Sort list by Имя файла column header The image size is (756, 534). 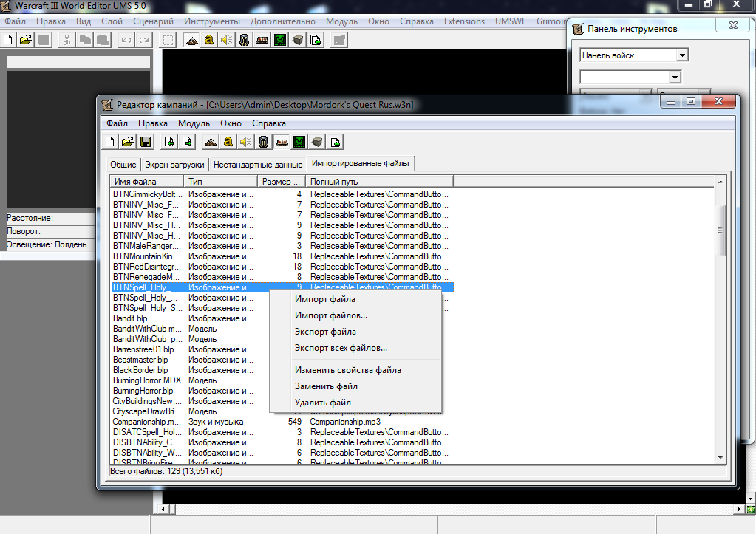pyautogui.click(x=147, y=182)
